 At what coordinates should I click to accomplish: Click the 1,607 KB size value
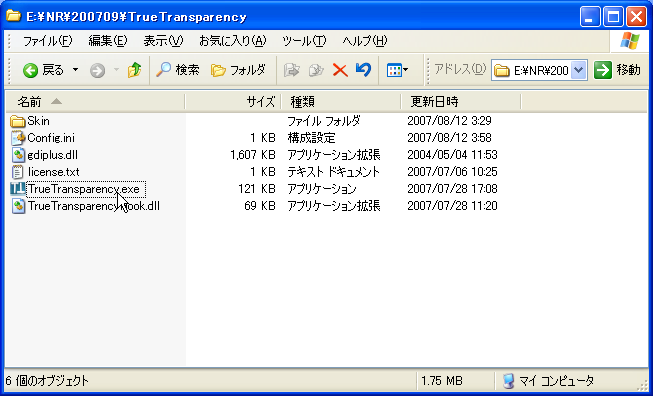tap(253, 155)
